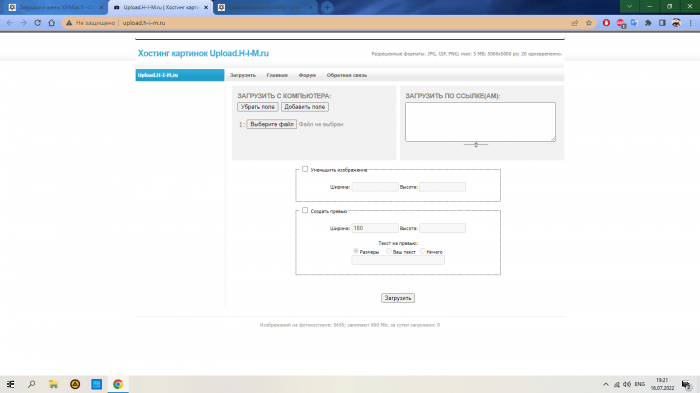Open the browser home page icon
Image resolution: width=700 pixels, height=393 pixels.
click(51, 23)
